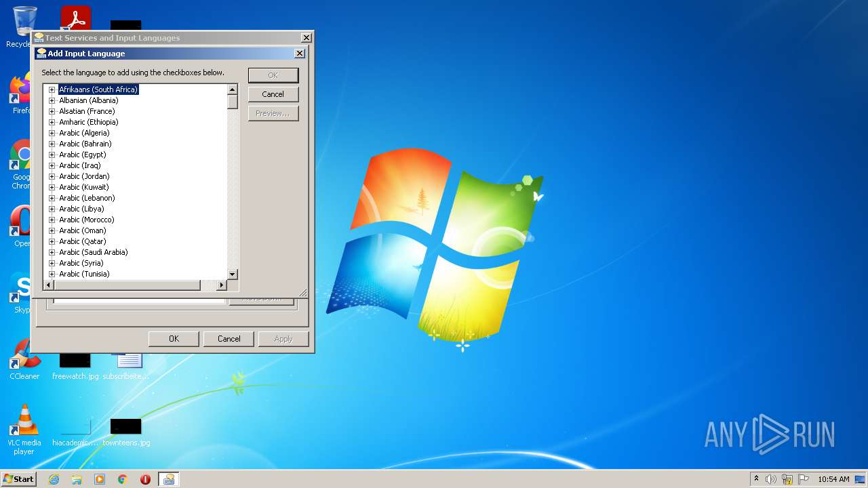Viewport: 868px width, 488px height.
Task: Open Windows Explorer from the taskbar
Action: [x=77, y=479]
